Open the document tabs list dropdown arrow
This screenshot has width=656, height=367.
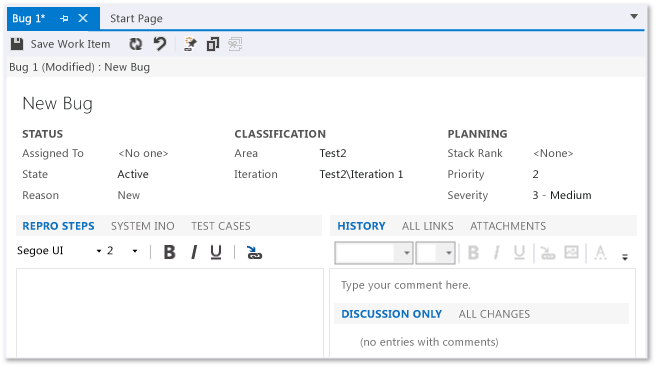click(x=634, y=17)
